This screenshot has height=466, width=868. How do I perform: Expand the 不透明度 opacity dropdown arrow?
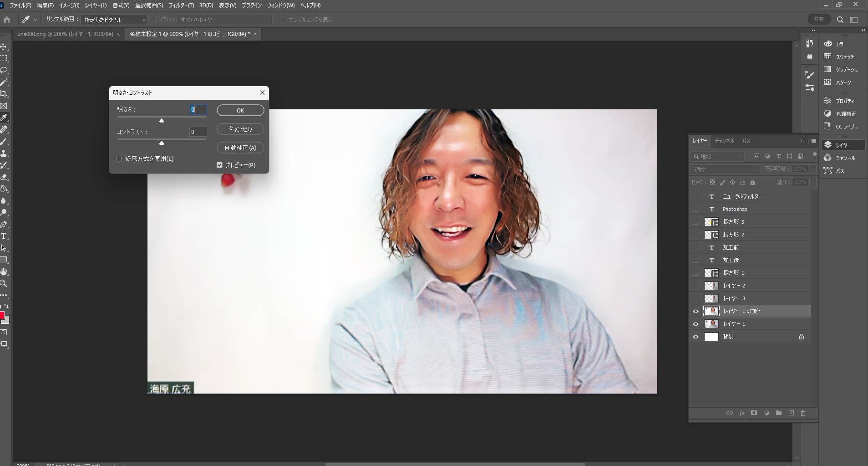(x=813, y=169)
